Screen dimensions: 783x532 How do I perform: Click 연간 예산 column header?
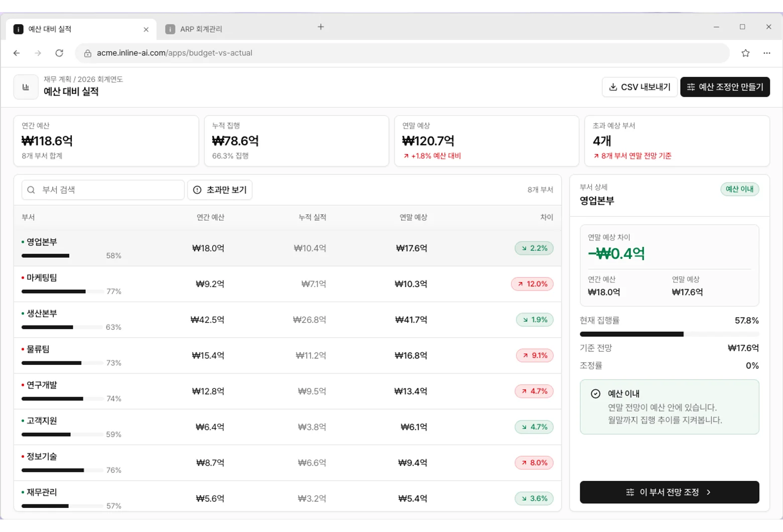(210, 217)
